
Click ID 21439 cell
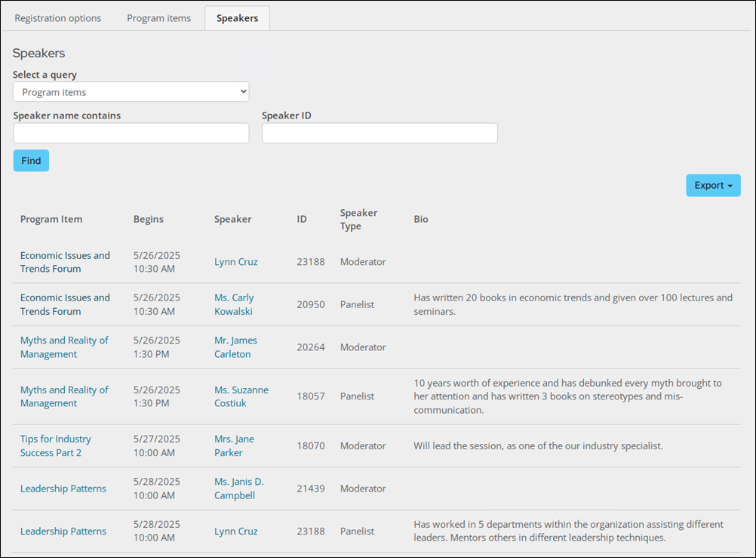pos(311,489)
